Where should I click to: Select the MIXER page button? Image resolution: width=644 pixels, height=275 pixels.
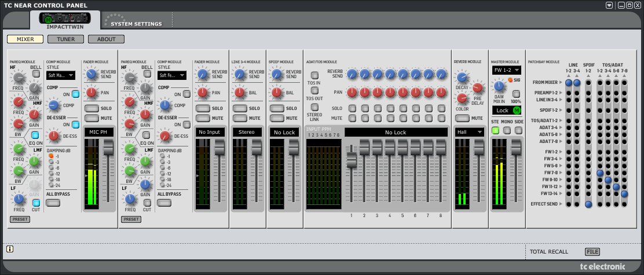[x=25, y=39]
